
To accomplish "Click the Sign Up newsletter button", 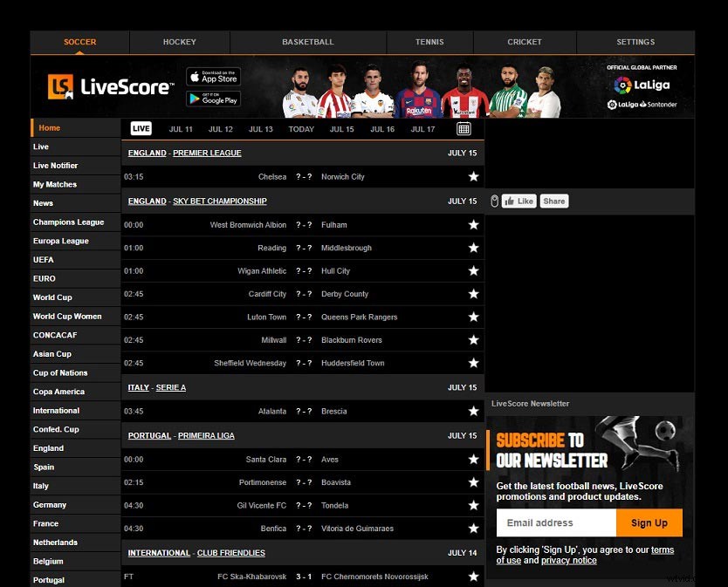I will click(x=649, y=522).
